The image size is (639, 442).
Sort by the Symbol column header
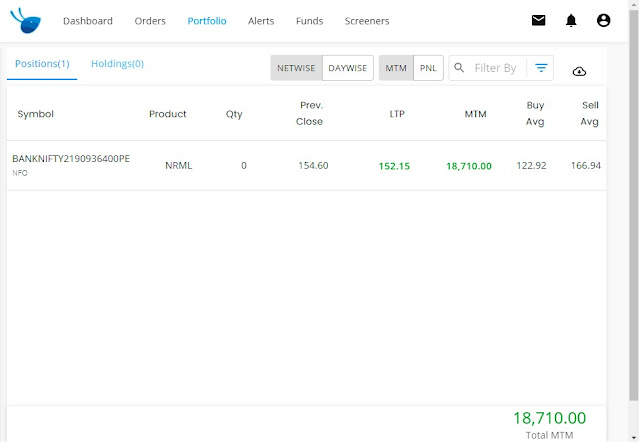tap(35, 114)
